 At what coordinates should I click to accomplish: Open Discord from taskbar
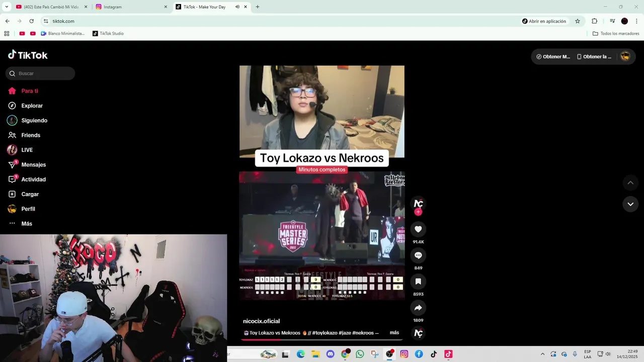[330, 354]
